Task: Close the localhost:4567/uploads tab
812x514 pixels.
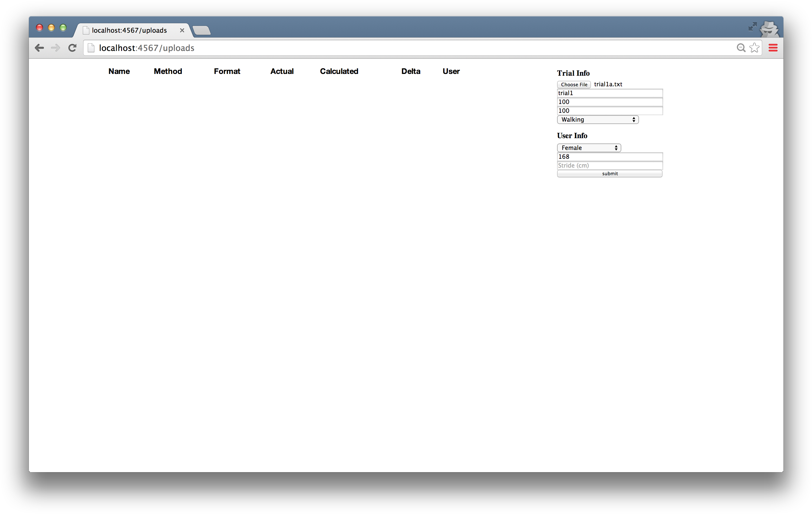Action: [x=182, y=30]
